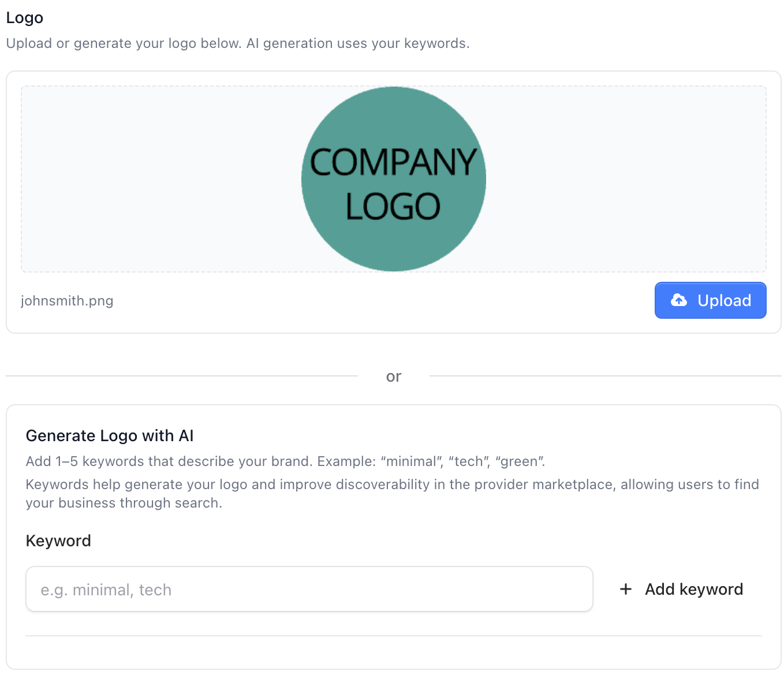Click the placeholder text reading minimal, tech
This screenshot has width=784, height=686.
(x=106, y=590)
